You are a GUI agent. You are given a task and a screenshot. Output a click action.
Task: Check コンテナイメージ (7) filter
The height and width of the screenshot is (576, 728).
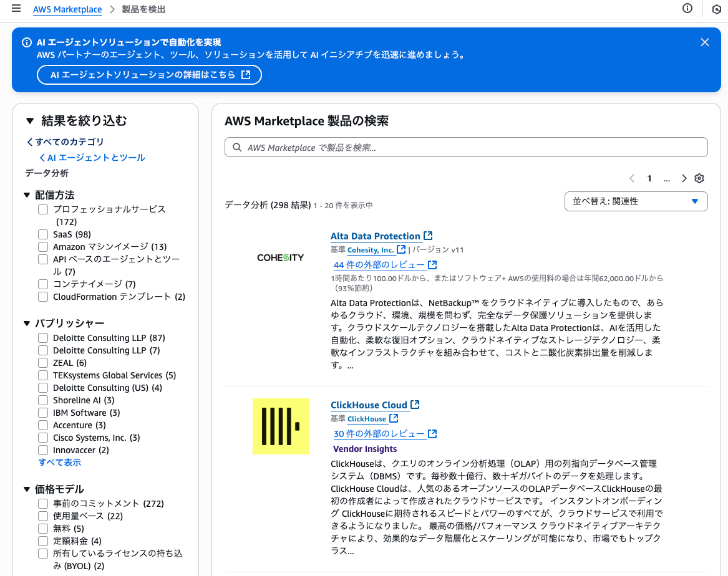[43, 284]
